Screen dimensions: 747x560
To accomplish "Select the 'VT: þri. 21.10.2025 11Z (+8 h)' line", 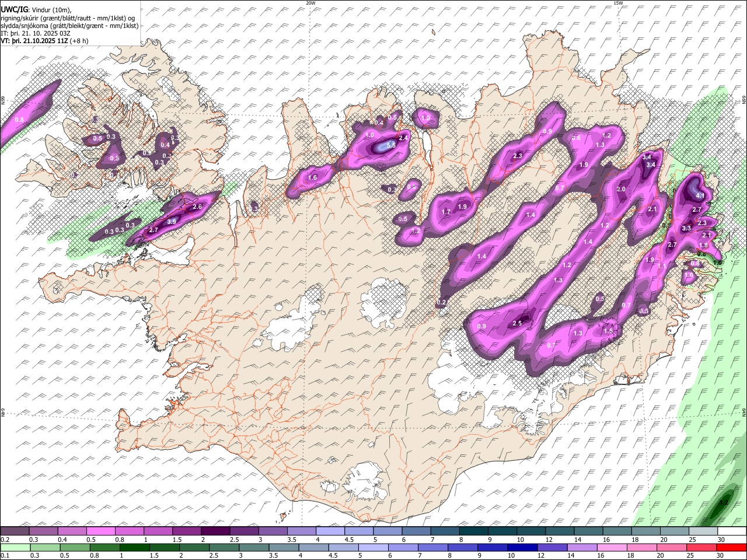I will coord(44,41).
